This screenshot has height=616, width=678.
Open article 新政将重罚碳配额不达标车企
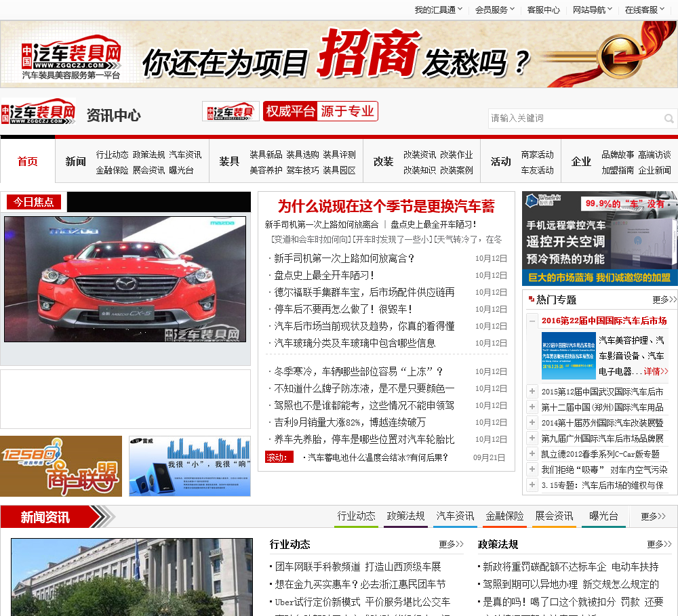pos(571,567)
